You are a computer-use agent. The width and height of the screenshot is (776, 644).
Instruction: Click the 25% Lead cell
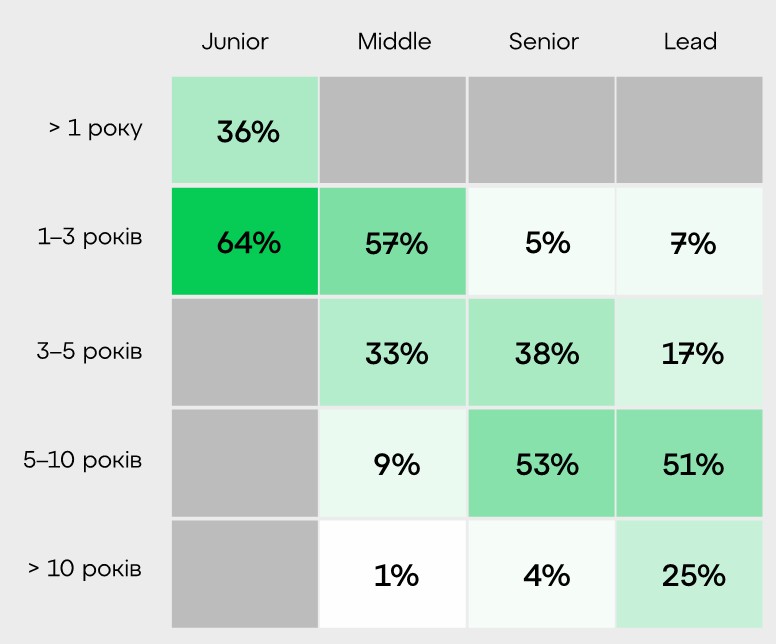[x=689, y=575]
